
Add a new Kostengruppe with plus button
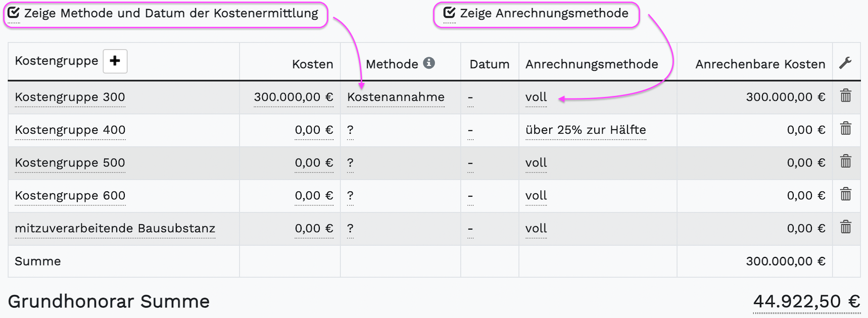[x=115, y=61]
